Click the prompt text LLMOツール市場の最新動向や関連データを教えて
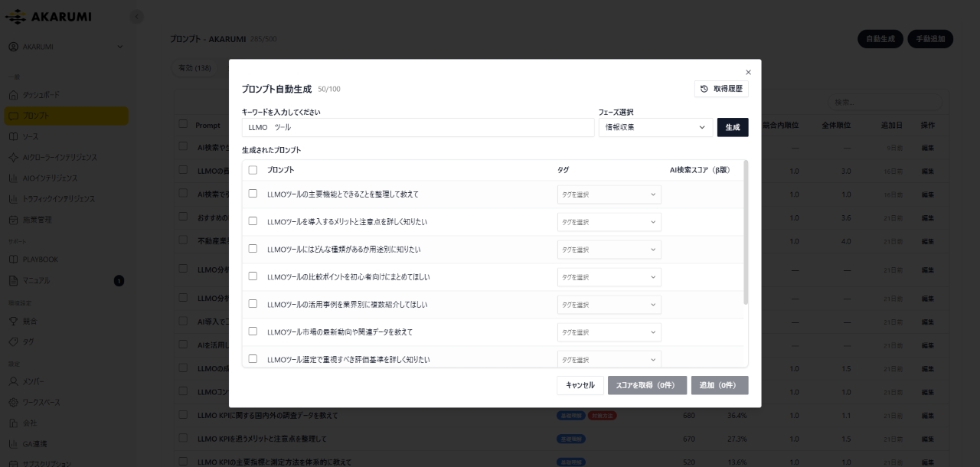 coord(340,332)
